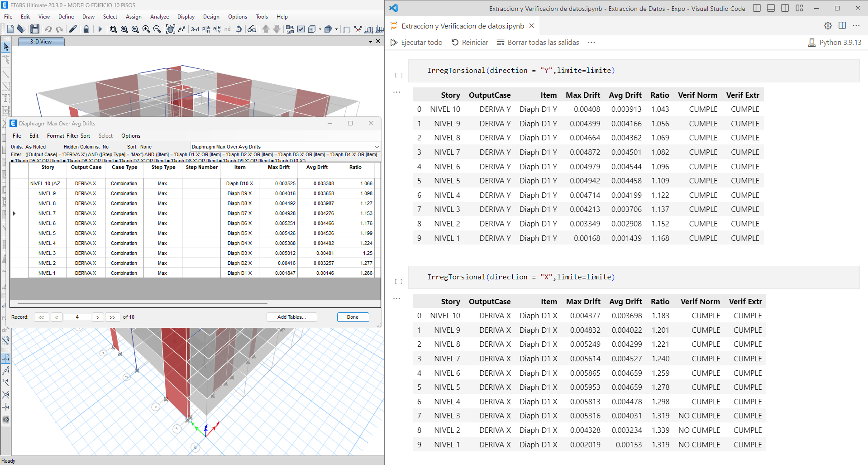Screen dimensions: 868x465
Task: Toggle VS Code primary side bar layout
Action: 757,8
